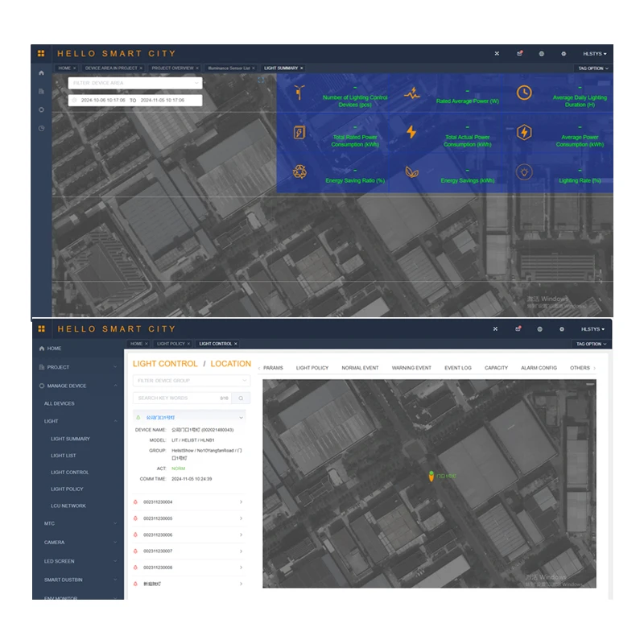Open the ALARM CONFIG tab

pos(539,368)
